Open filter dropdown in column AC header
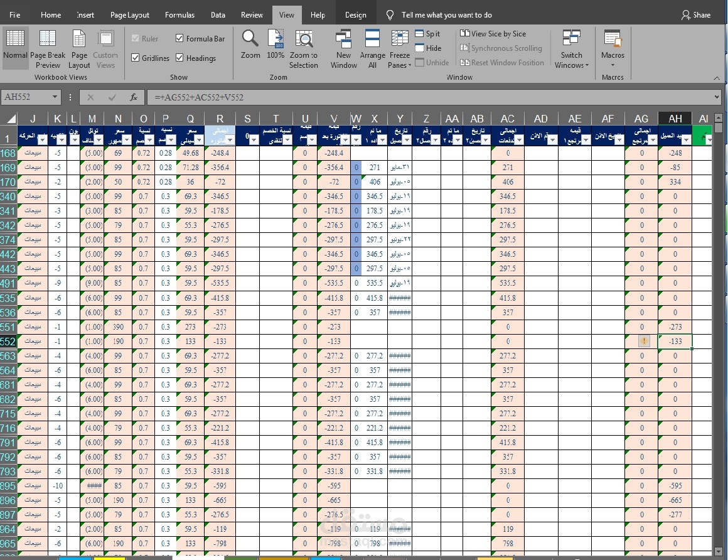The image size is (728, 560). [519, 140]
